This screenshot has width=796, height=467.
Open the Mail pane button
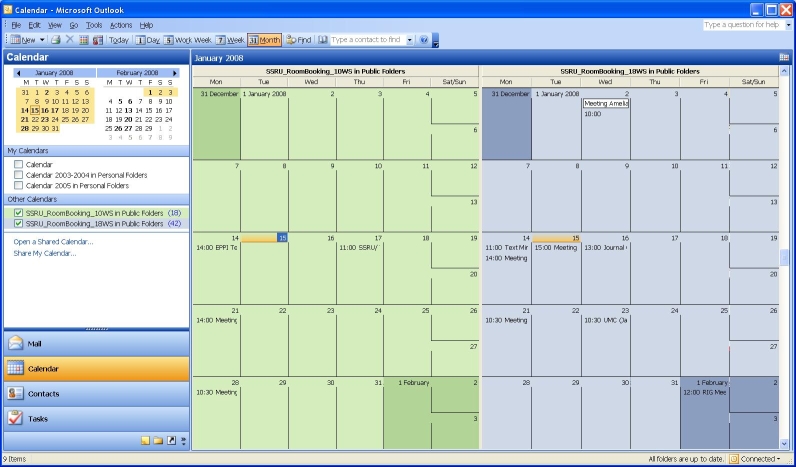coord(96,344)
